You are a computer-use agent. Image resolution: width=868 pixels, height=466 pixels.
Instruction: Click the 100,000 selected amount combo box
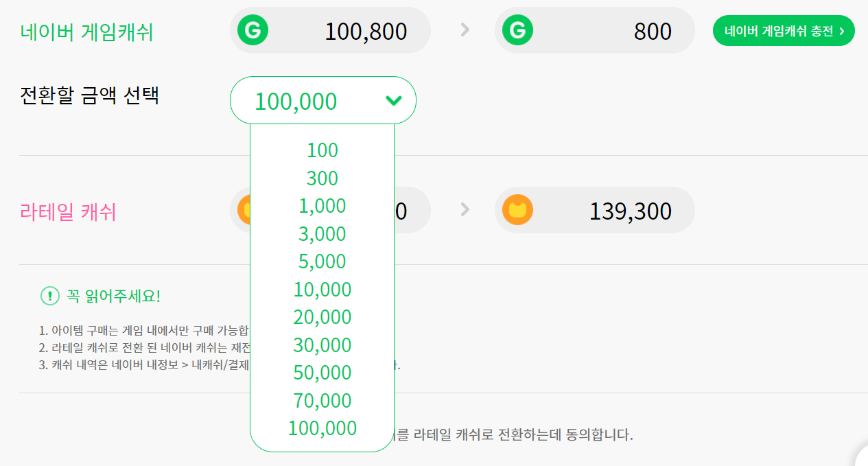(309, 101)
